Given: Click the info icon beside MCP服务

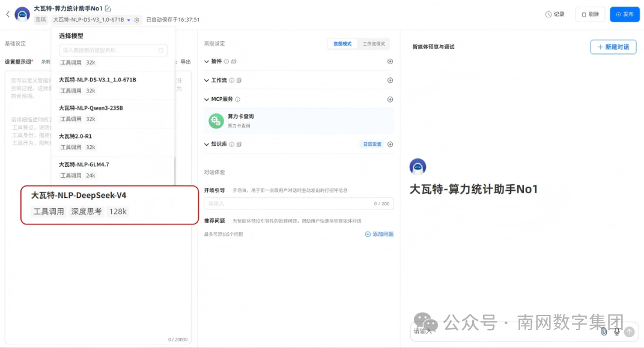Looking at the screenshot, I should [237, 100].
